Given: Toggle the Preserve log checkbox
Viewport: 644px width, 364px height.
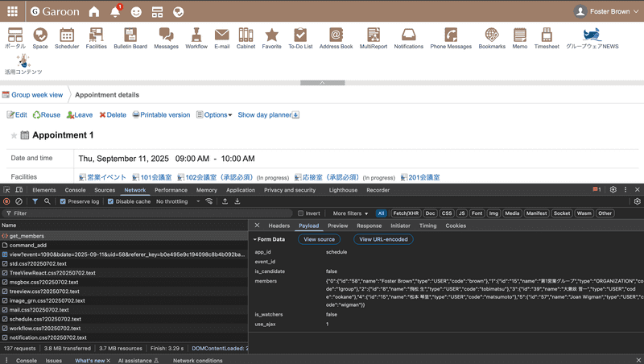Looking at the screenshot, I should click(64, 201).
